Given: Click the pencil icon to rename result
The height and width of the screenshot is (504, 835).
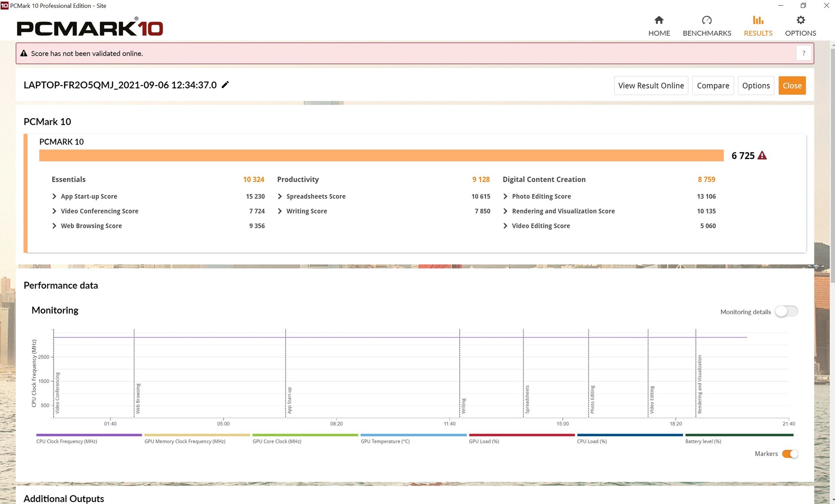Looking at the screenshot, I should click(x=225, y=85).
